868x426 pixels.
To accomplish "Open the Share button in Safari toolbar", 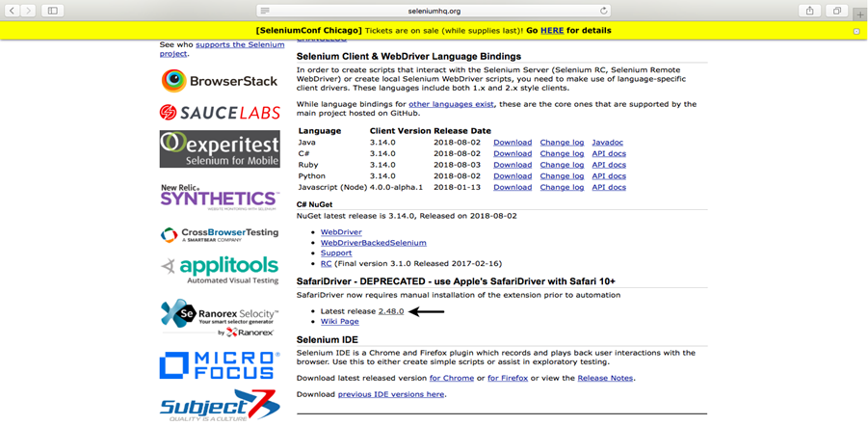I will pos(810,10).
